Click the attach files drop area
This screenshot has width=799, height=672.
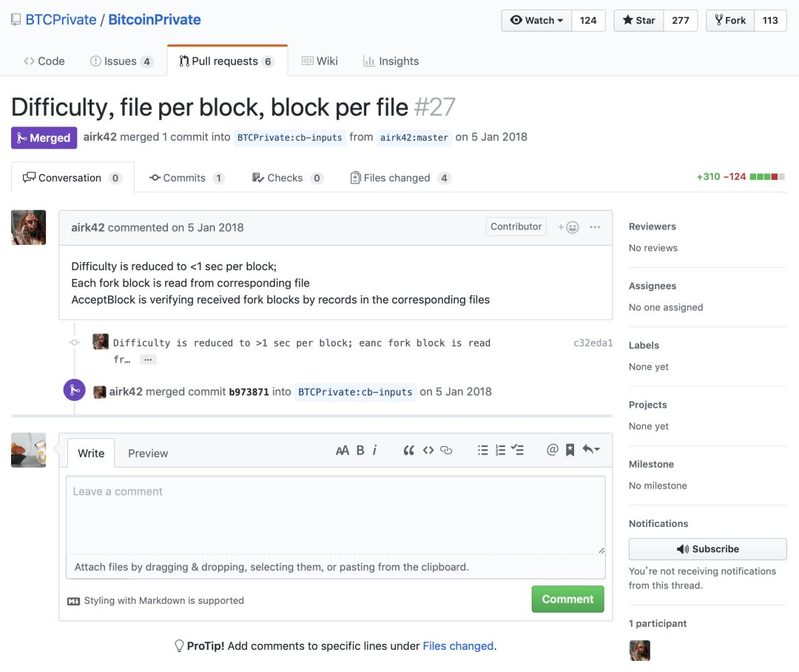pos(336,567)
